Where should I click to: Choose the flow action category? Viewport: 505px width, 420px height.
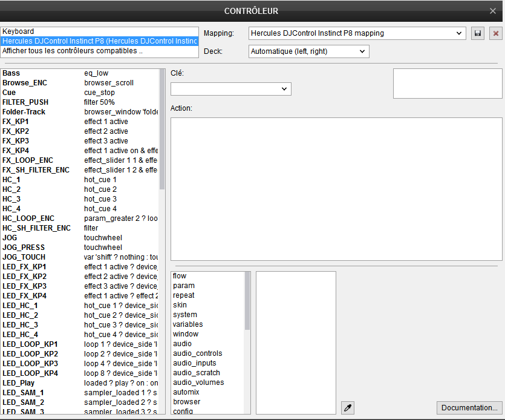208,276
